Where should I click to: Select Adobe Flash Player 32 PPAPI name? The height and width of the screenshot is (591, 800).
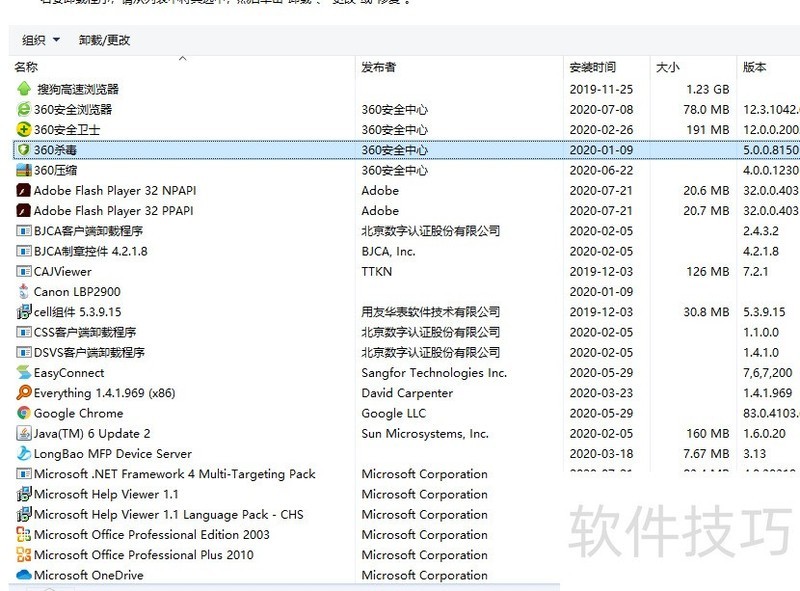click(113, 210)
